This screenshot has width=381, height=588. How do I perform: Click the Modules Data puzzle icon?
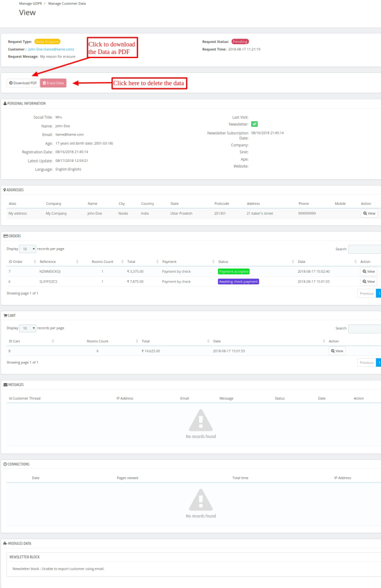coord(5,543)
